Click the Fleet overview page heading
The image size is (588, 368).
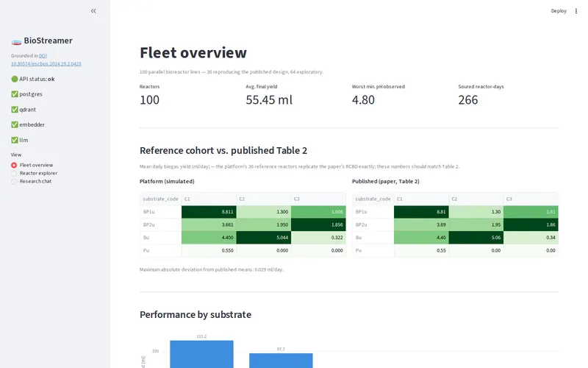(193, 52)
